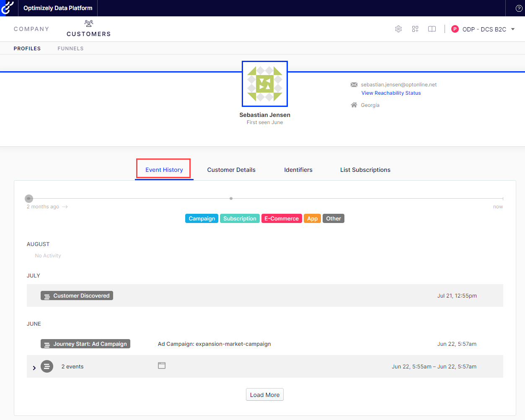Open the Company navigation menu
Image resolution: width=525 pixels, height=420 pixels.
tap(31, 29)
